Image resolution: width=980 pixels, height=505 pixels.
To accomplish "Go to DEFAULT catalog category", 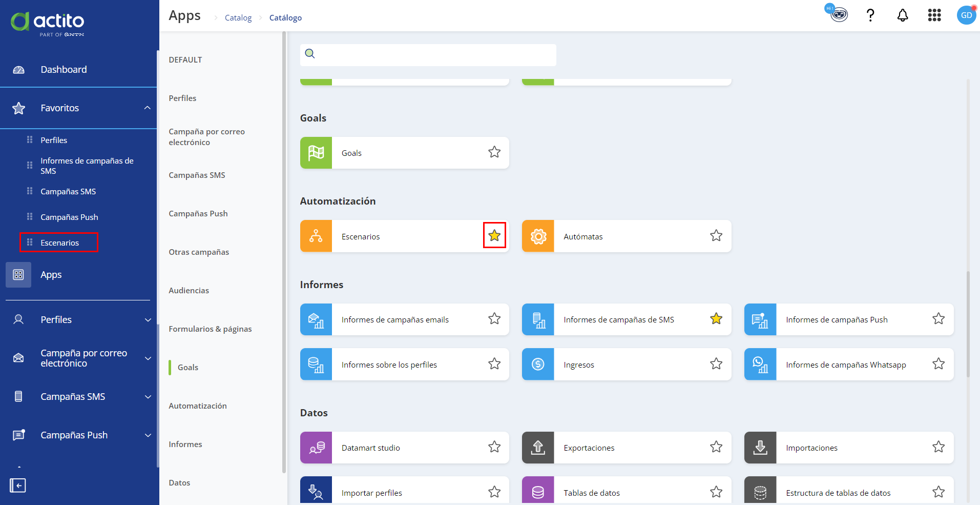I will [185, 60].
